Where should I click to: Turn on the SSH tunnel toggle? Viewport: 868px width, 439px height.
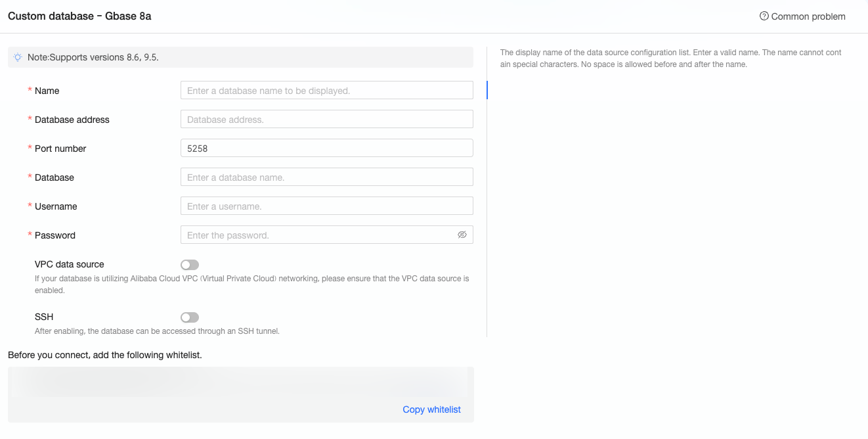tap(190, 317)
